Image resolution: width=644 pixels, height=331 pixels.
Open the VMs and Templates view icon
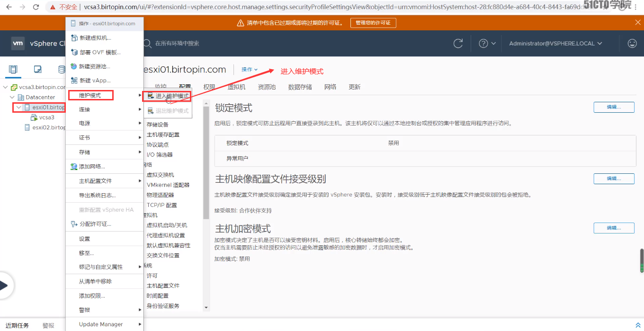click(38, 70)
